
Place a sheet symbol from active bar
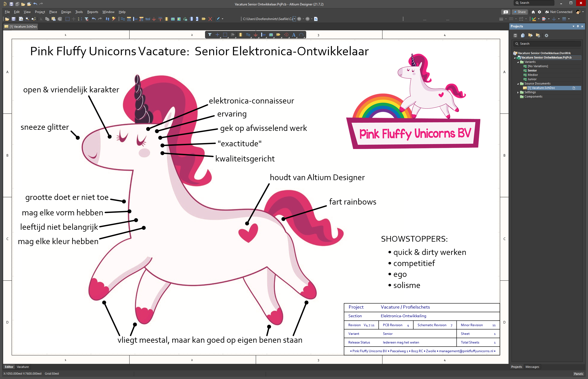(271, 35)
